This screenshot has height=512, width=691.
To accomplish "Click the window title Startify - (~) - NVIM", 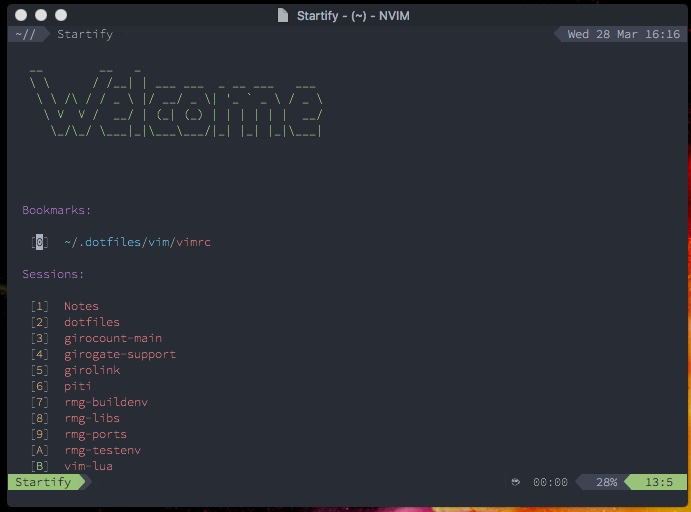I will click(353, 16).
